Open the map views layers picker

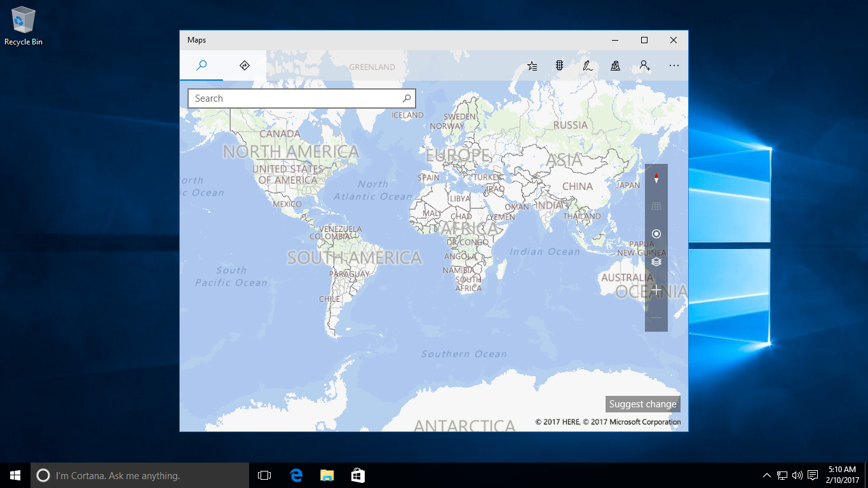(x=656, y=262)
